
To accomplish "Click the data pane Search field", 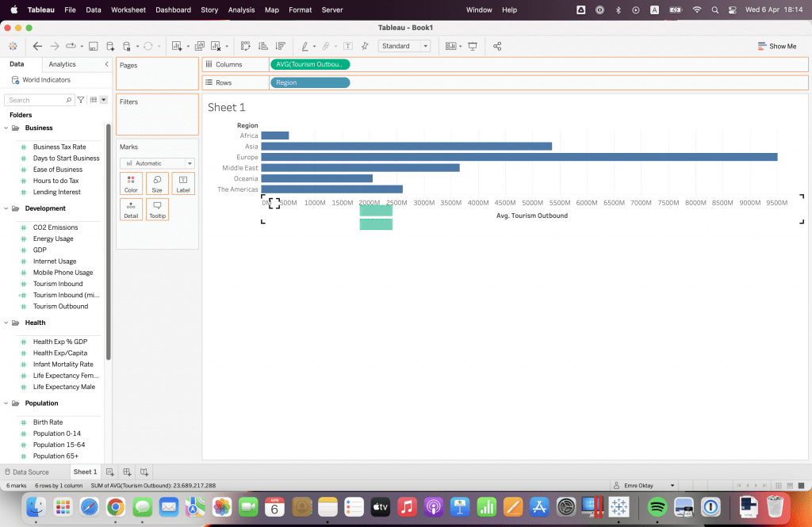I will coord(36,100).
